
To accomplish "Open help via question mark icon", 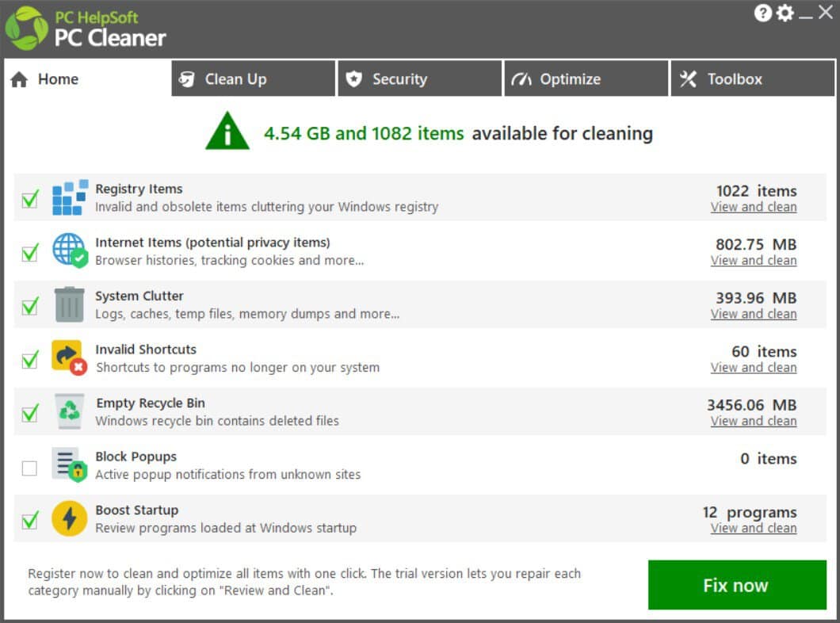I will [x=763, y=13].
